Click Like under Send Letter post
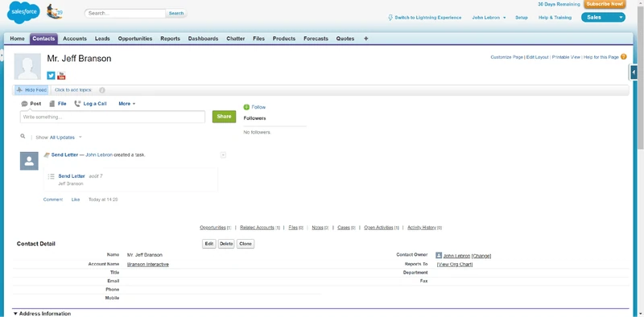The image size is (644, 317). click(76, 200)
